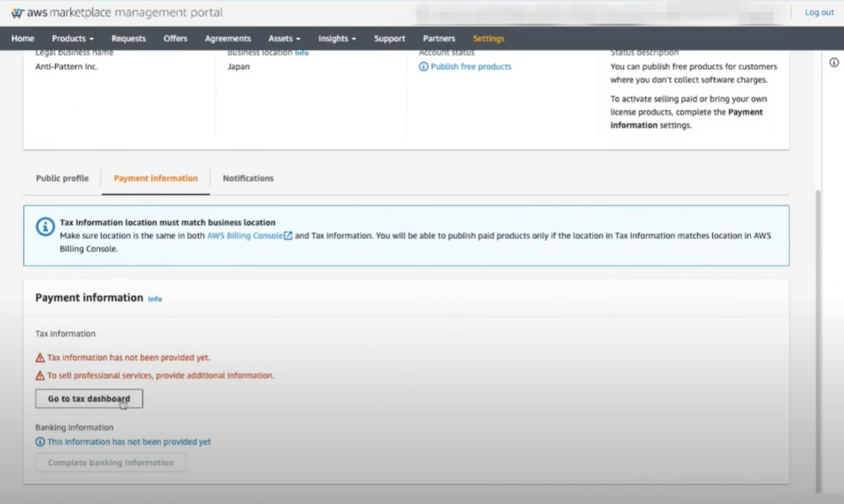The height and width of the screenshot is (504, 844).
Task: Click the Go to tax dashboard button
Action: [x=89, y=398]
